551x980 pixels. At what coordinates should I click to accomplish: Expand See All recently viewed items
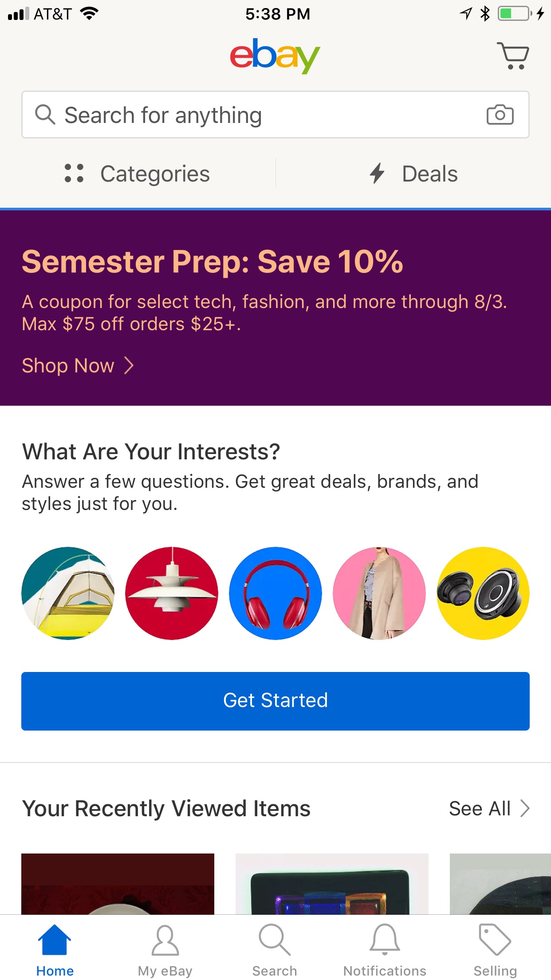(489, 808)
